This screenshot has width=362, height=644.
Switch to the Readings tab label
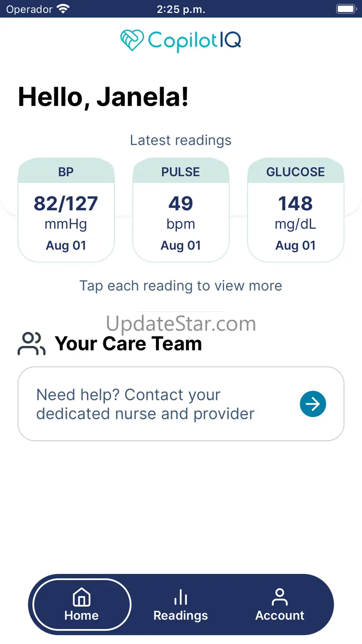pos(181,616)
